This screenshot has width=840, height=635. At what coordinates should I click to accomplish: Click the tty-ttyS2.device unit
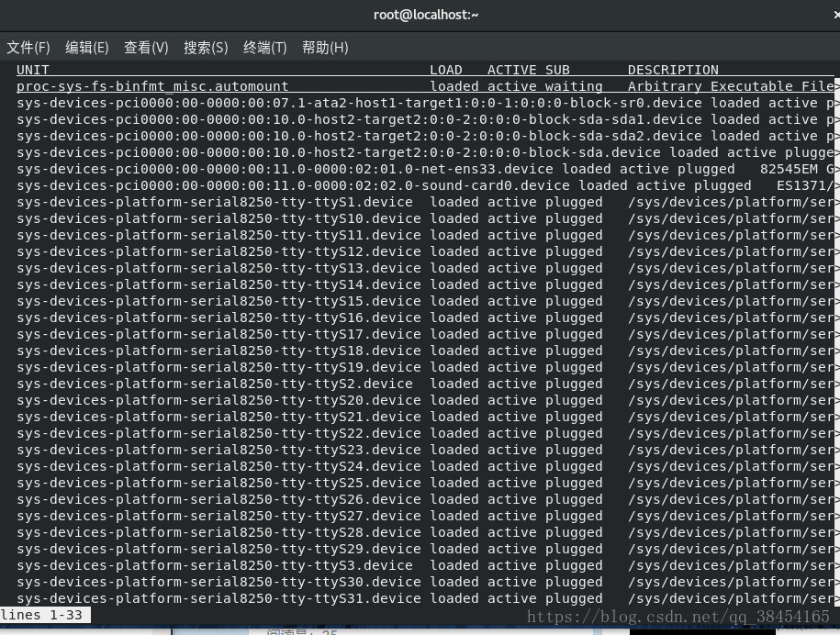pos(215,384)
